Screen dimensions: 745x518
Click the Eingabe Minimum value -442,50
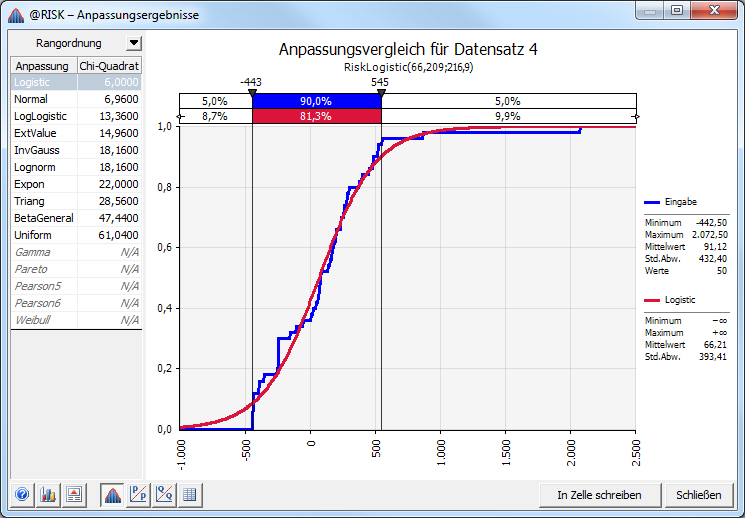click(x=711, y=223)
